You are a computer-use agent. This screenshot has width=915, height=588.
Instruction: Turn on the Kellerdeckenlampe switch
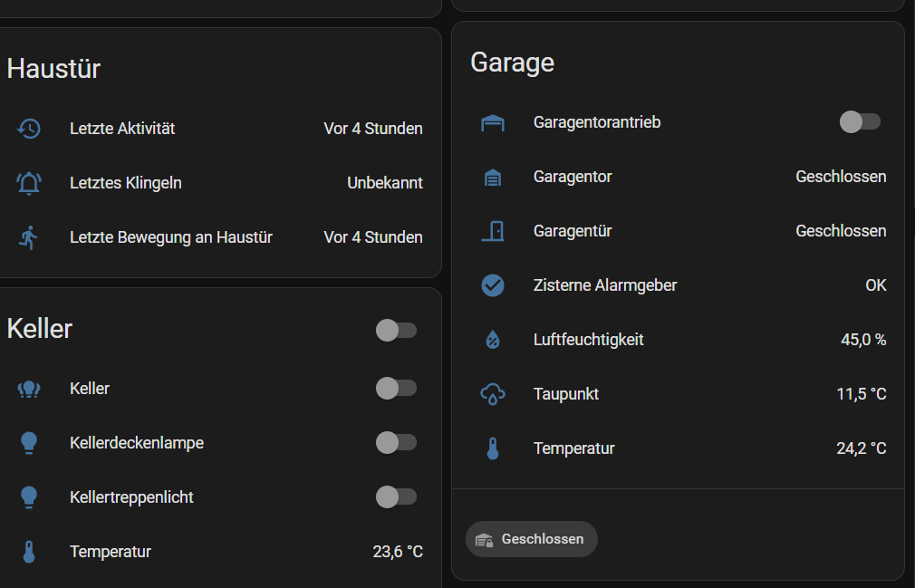pyautogui.click(x=396, y=443)
